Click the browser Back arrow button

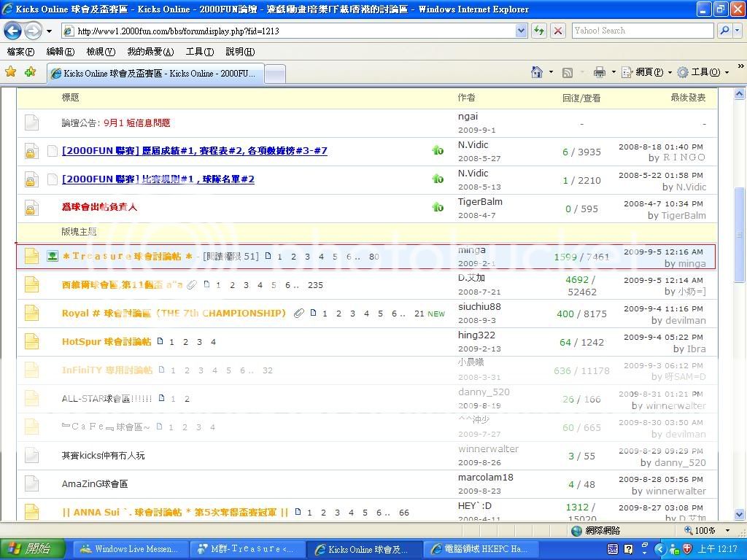click(13, 31)
